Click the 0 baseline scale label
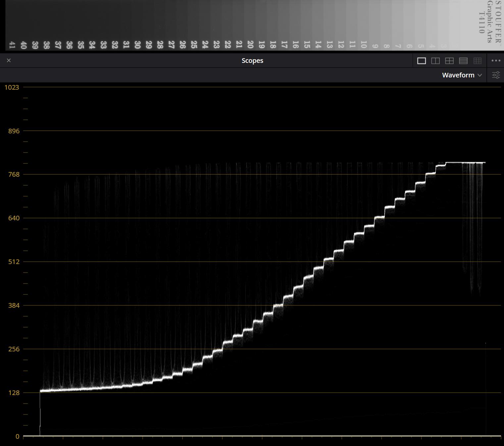Image resolution: width=504 pixels, height=446 pixels. [x=17, y=436]
